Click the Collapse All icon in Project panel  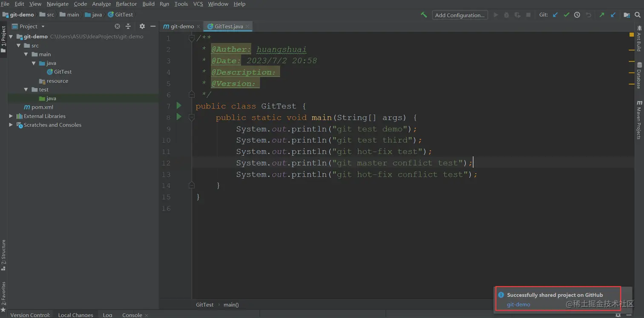coord(128,26)
